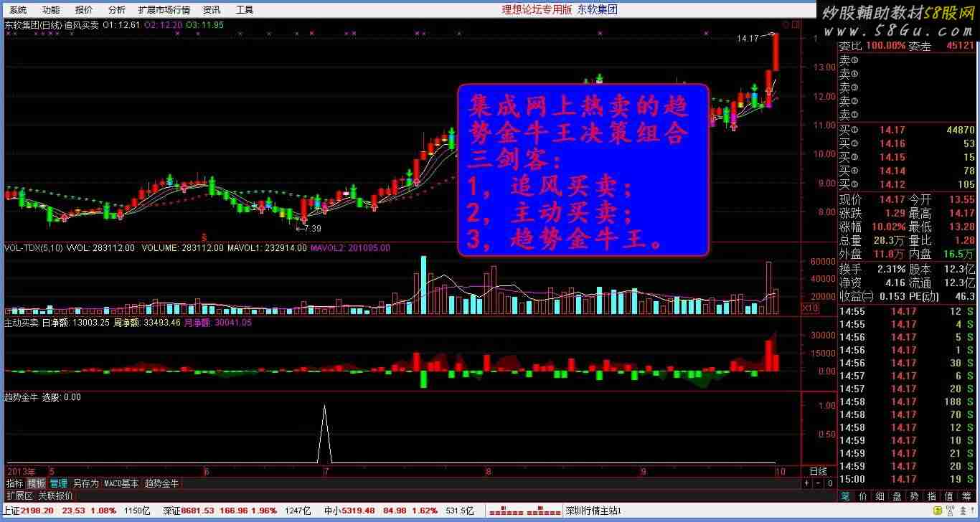Viewport: 980px width, 522px height.
Task: Click the 换手 2.31% field
Action: point(872,269)
